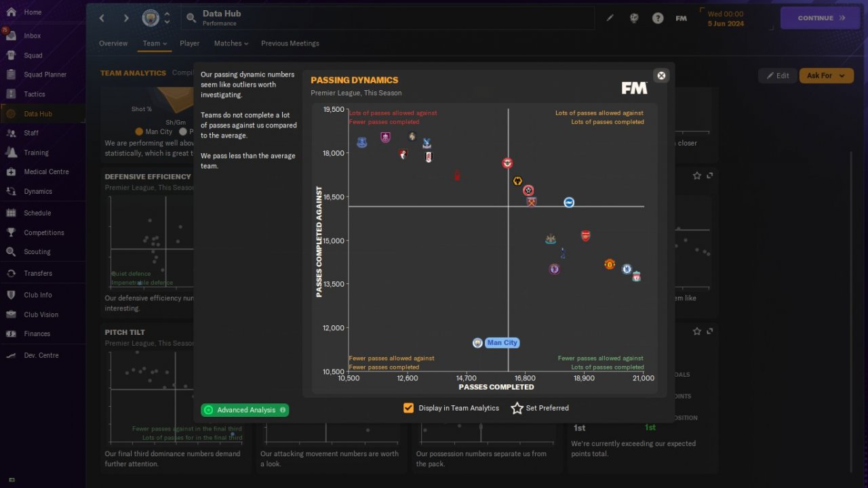Switch to the Previous Meetings tab

(290, 43)
